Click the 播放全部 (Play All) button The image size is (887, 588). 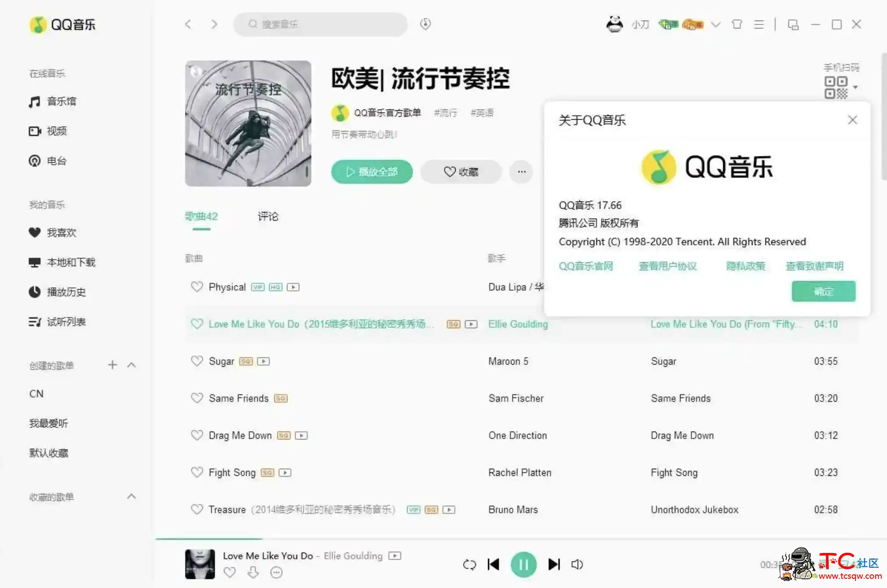point(372,171)
